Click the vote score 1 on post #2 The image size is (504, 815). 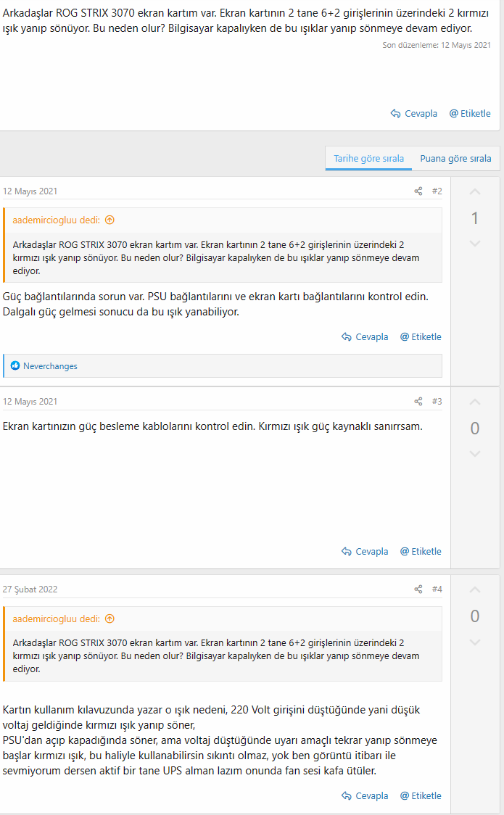tap(474, 218)
